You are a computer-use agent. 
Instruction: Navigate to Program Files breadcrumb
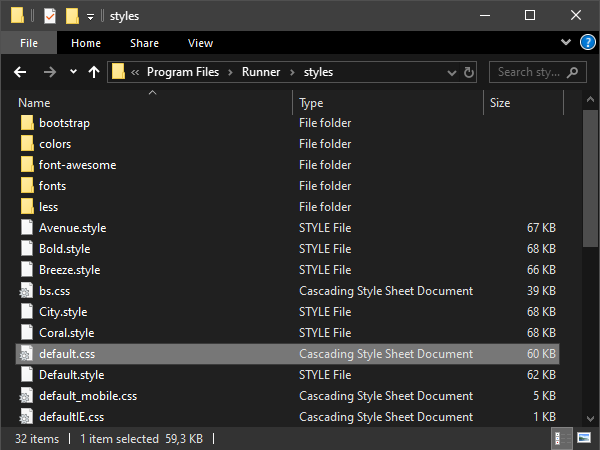pos(183,72)
